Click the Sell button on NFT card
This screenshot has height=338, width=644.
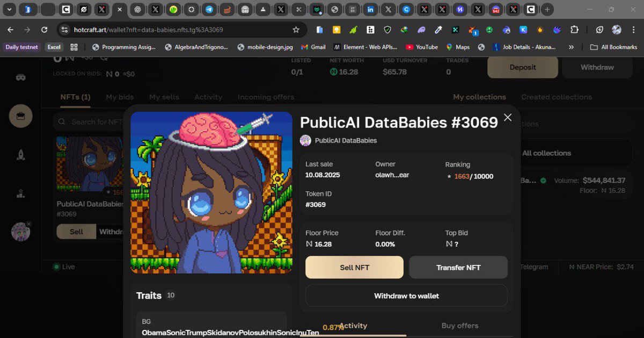click(76, 232)
